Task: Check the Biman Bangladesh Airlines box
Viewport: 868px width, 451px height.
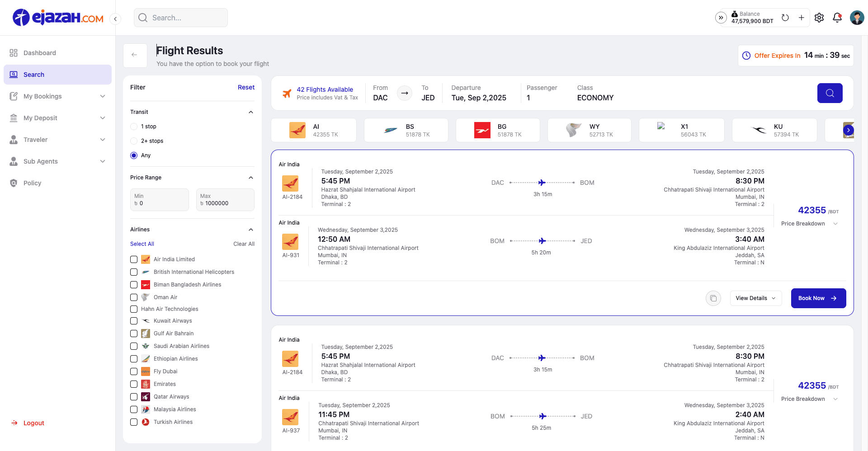Action: [x=134, y=285]
